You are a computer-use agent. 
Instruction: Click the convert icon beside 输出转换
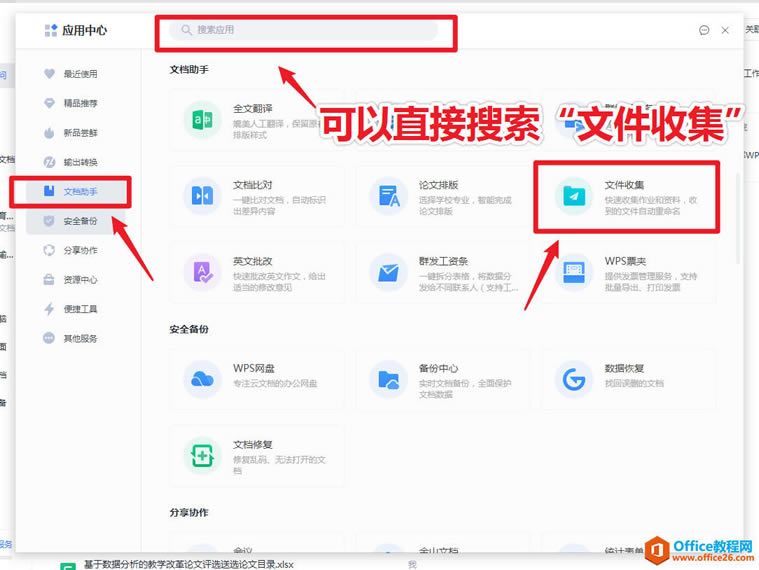click(49, 162)
